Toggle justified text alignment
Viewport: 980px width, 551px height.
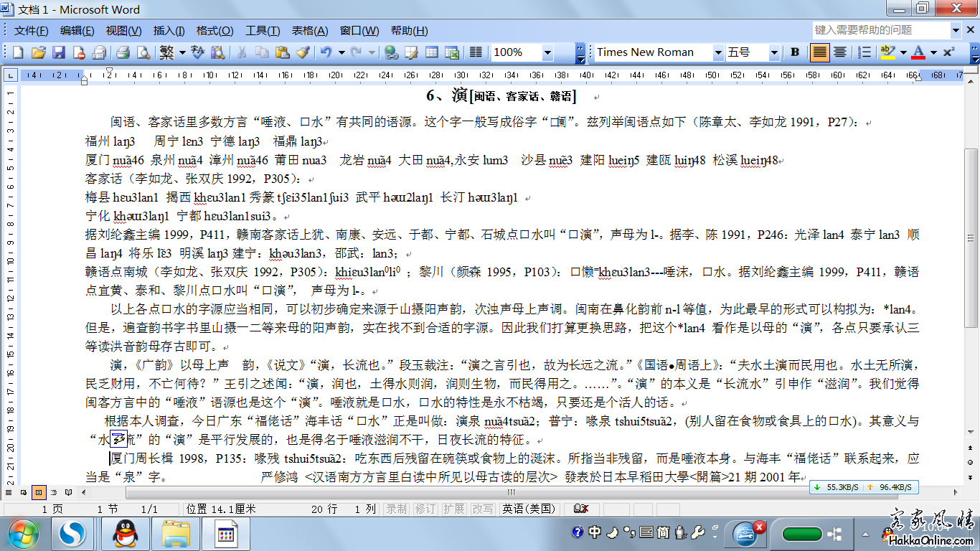click(819, 52)
